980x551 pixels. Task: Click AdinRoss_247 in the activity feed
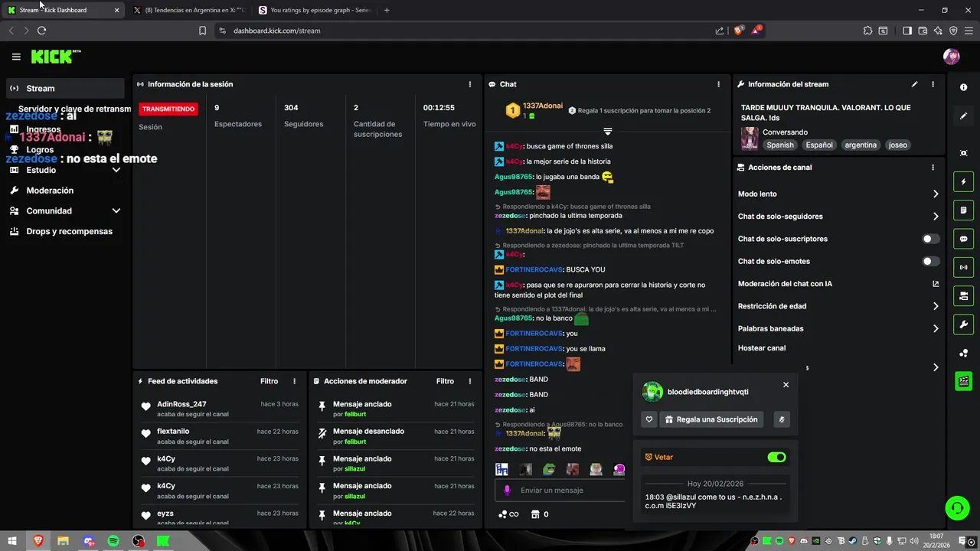[181, 404]
